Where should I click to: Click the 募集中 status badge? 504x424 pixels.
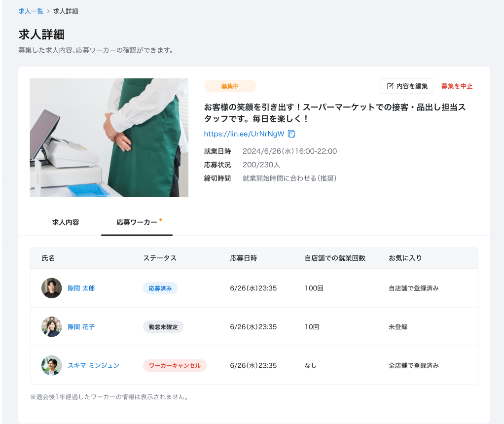click(x=230, y=86)
